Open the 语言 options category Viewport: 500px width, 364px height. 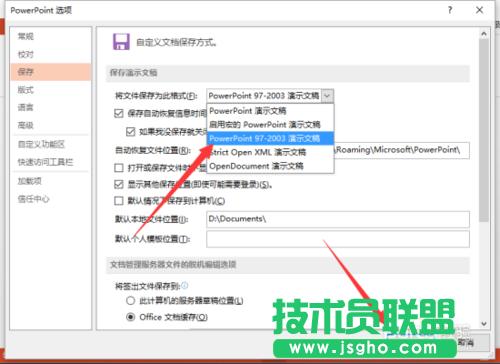pos(26,107)
